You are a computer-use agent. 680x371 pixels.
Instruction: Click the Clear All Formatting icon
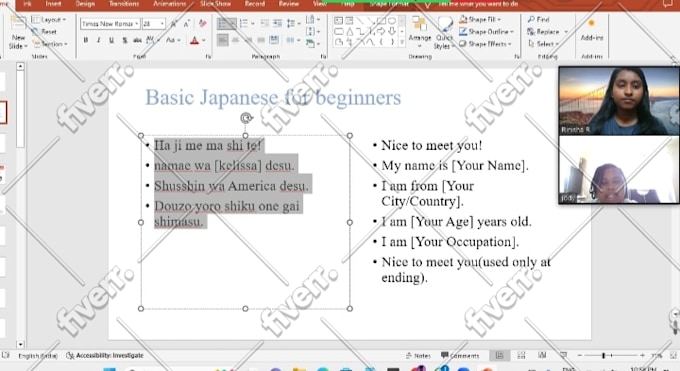click(202, 23)
